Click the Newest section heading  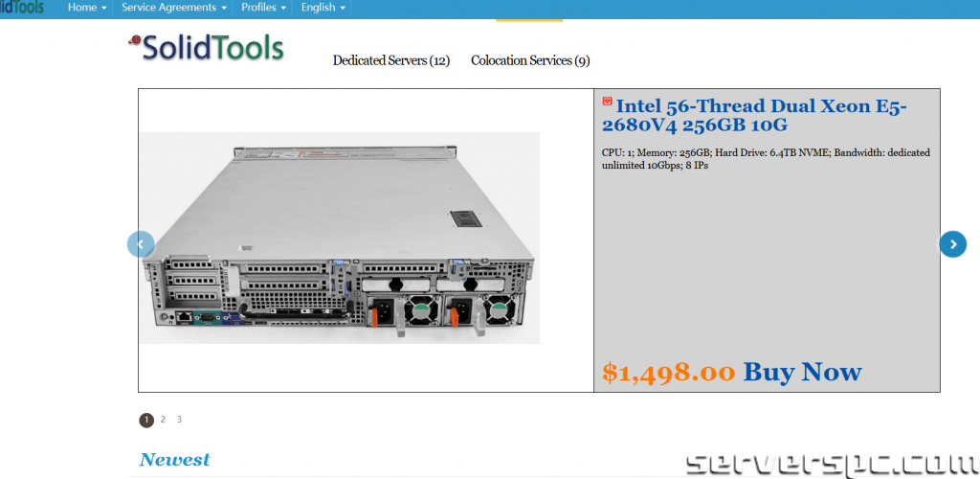coord(174,460)
